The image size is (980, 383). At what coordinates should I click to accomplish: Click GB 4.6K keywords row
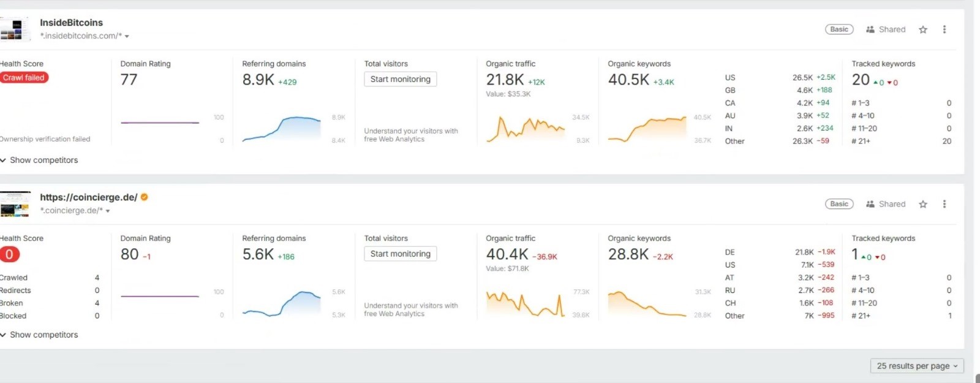tap(780, 90)
